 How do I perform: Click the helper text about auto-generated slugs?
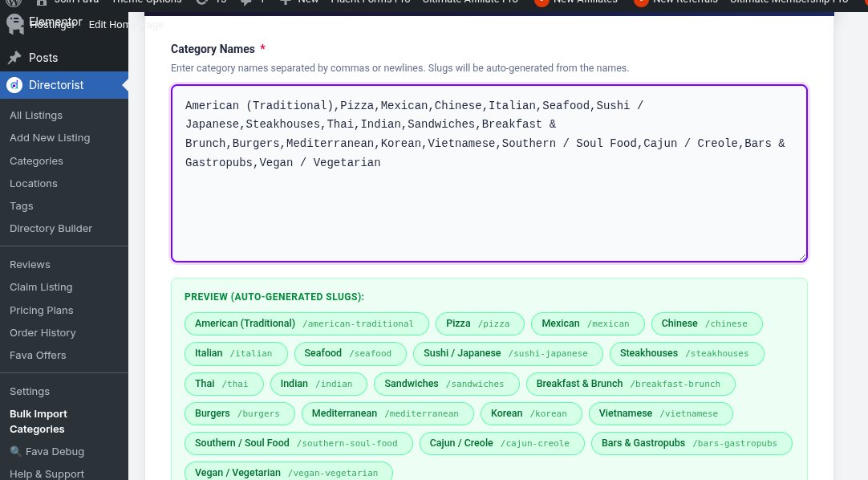pos(400,68)
